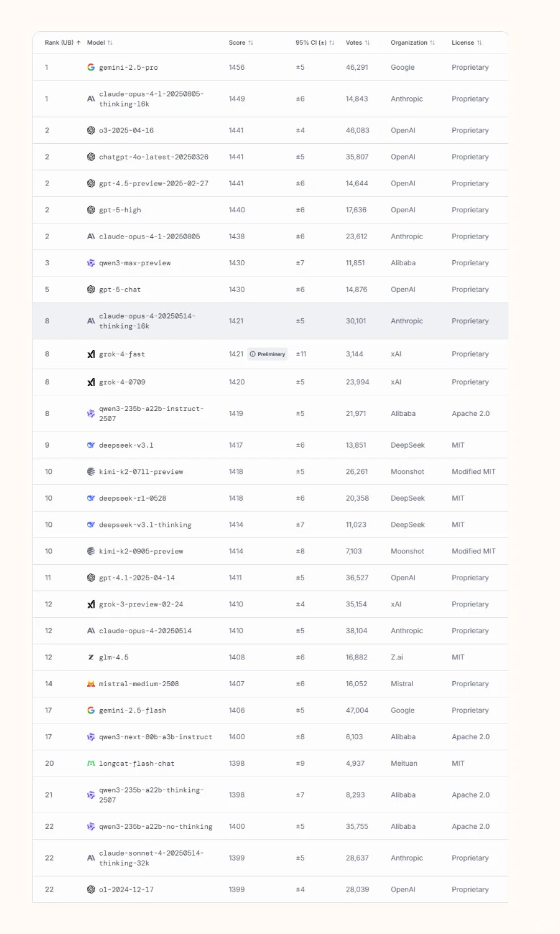Click the xAI icon beside grok-4-fast
This screenshot has height=934, width=560.
pyautogui.click(x=91, y=354)
